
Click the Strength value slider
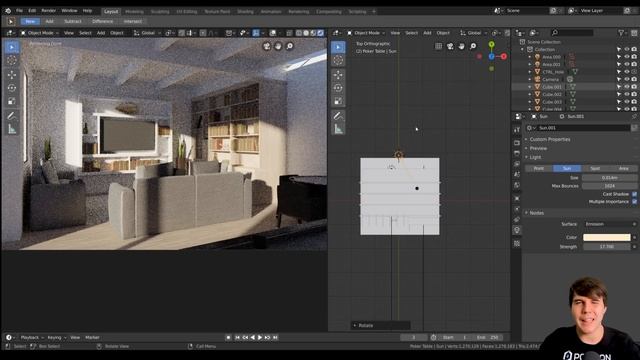pos(607,247)
